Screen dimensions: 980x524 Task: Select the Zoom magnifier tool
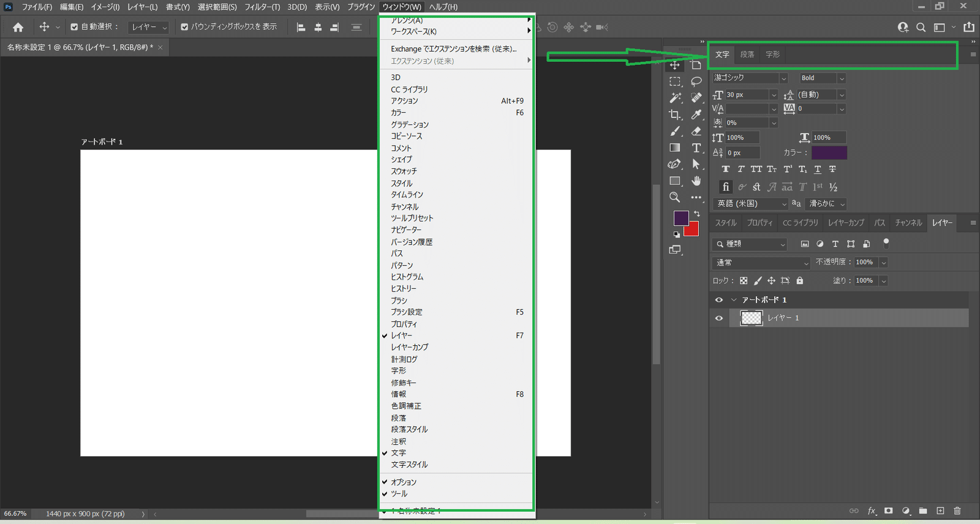coord(675,197)
